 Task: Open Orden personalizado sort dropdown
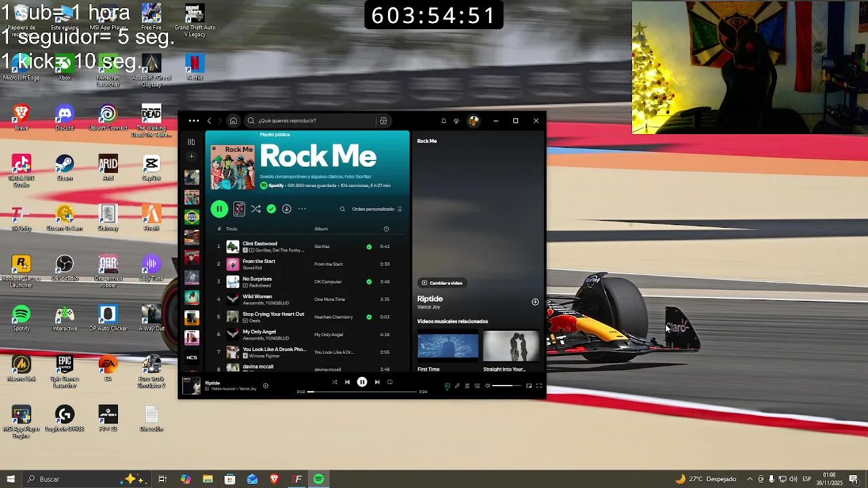click(377, 209)
